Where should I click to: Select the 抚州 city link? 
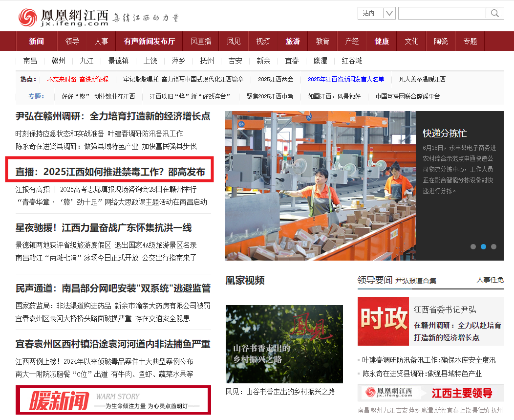point(207,61)
